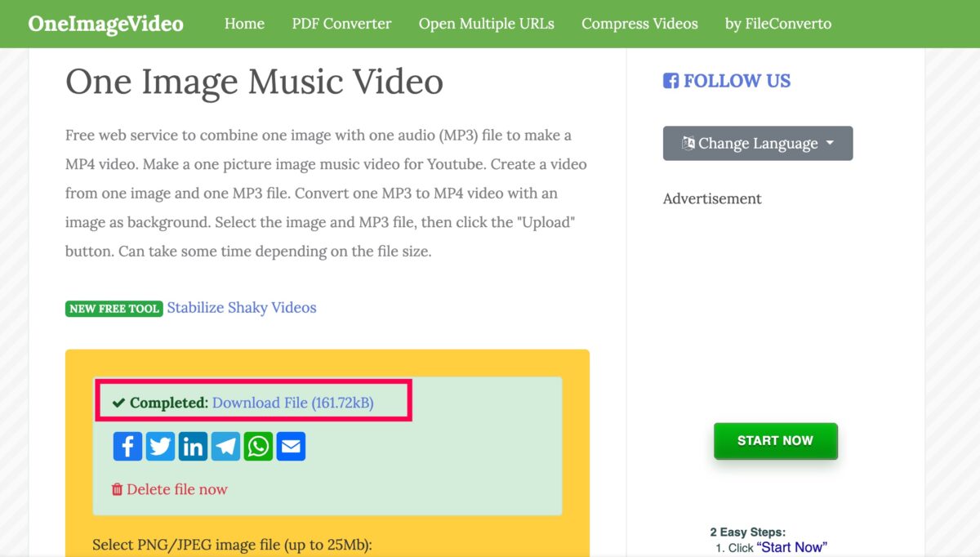Image resolution: width=980 pixels, height=557 pixels.
Task: Open the by FileConverto menu item
Action: point(778,24)
